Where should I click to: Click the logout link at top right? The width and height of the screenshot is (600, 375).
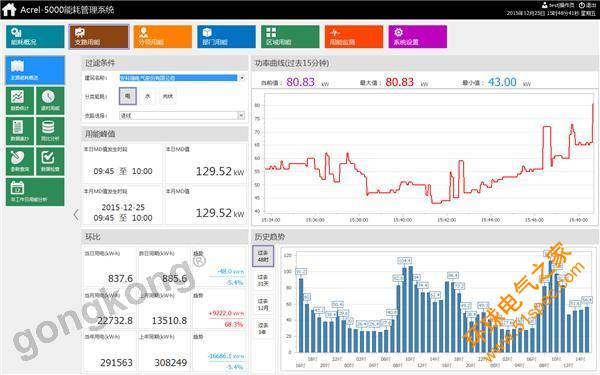point(587,5)
